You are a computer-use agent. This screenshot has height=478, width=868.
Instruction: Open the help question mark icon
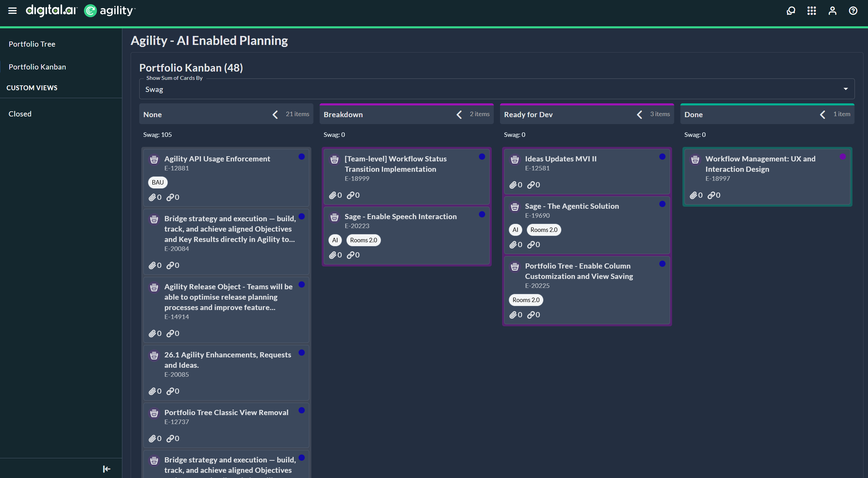pyautogui.click(x=853, y=11)
